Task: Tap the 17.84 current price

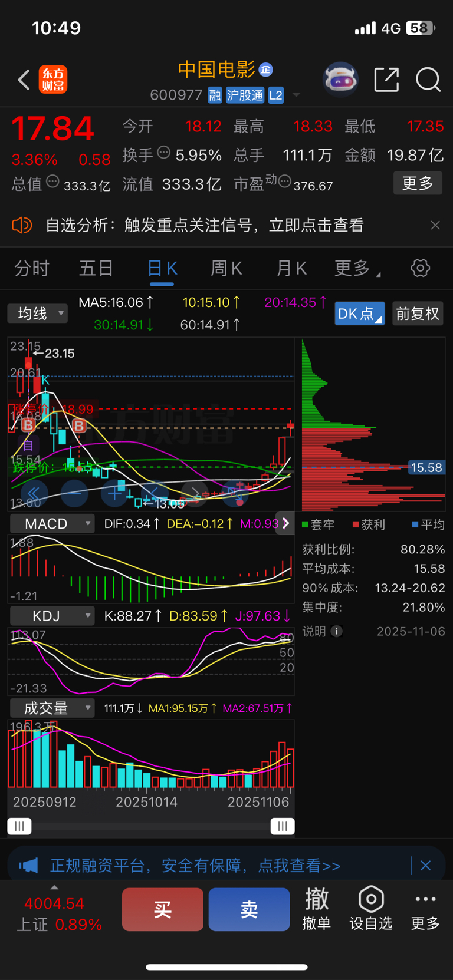Action: pos(53,128)
